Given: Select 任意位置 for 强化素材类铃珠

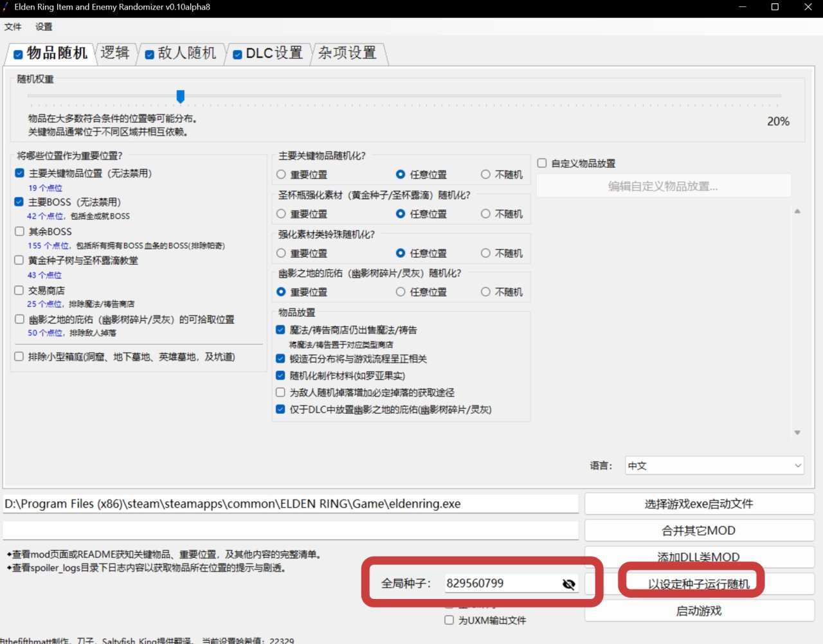Looking at the screenshot, I should [x=401, y=253].
